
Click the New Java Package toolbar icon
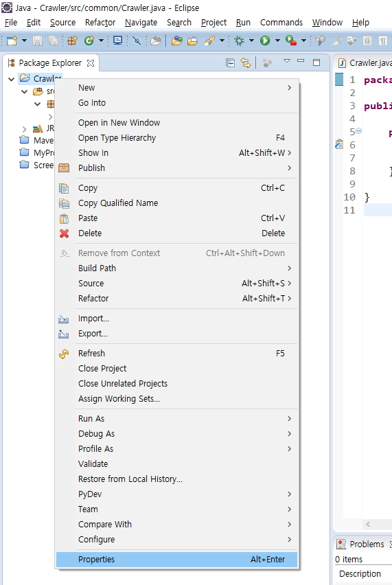point(72,41)
